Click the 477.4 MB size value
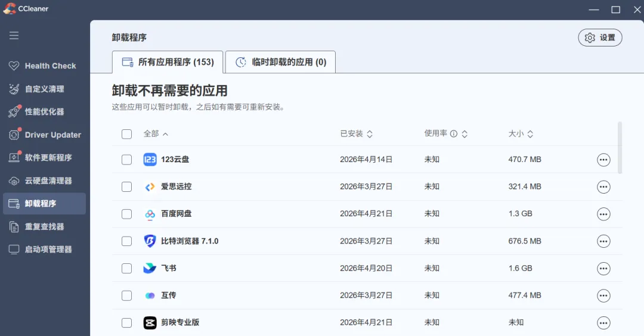 (525, 295)
